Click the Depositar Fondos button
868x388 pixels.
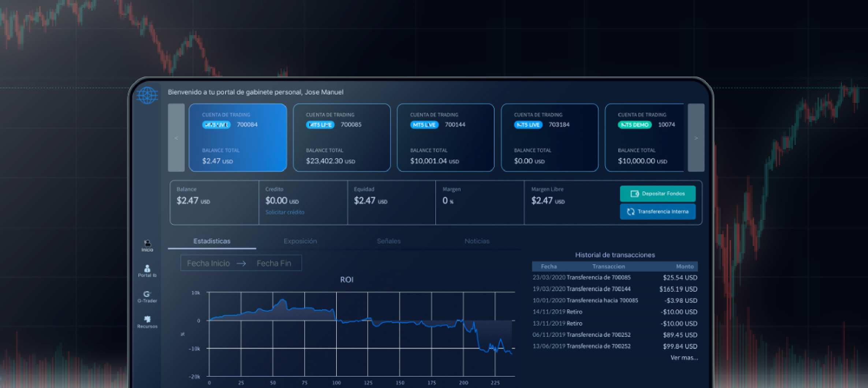(657, 194)
